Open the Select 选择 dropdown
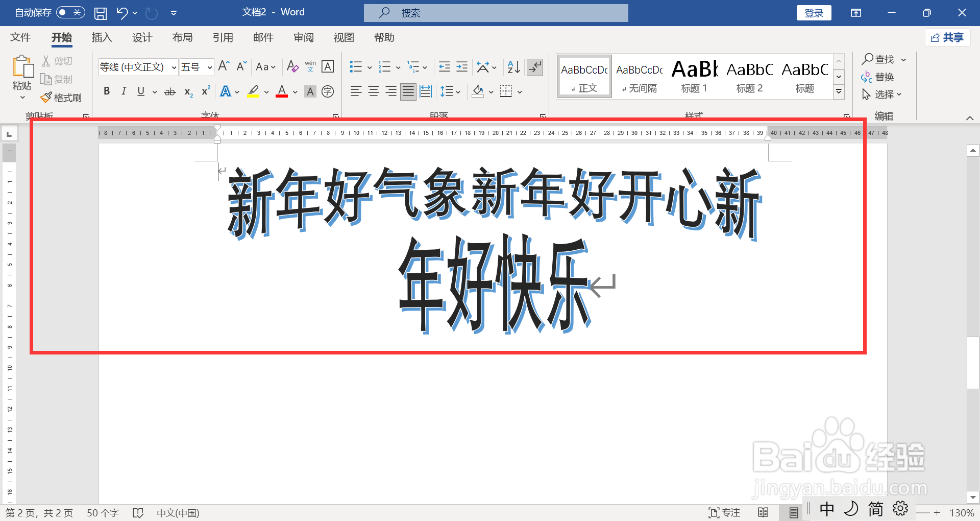The image size is (980, 521). [882, 94]
